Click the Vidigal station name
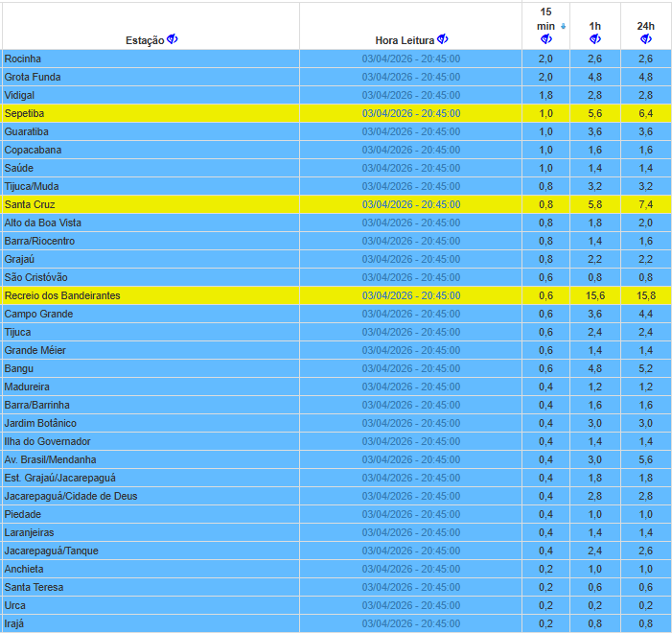 click(x=19, y=95)
